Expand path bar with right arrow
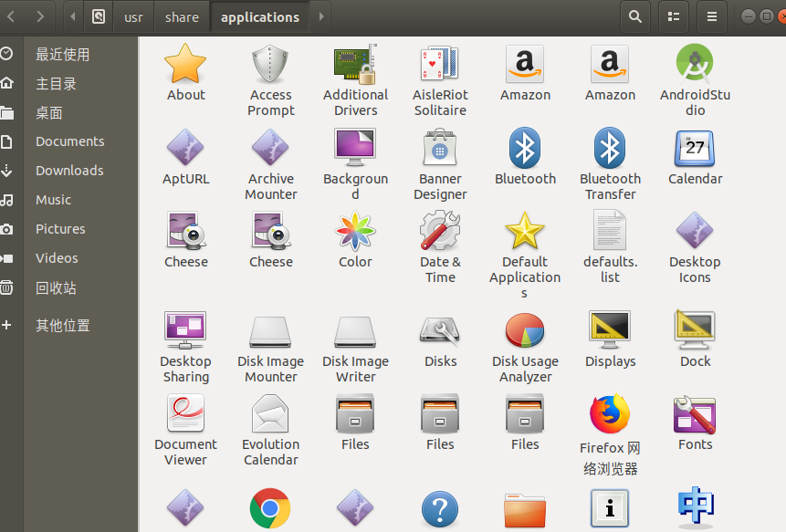The image size is (786, 532). coord(321,16)
